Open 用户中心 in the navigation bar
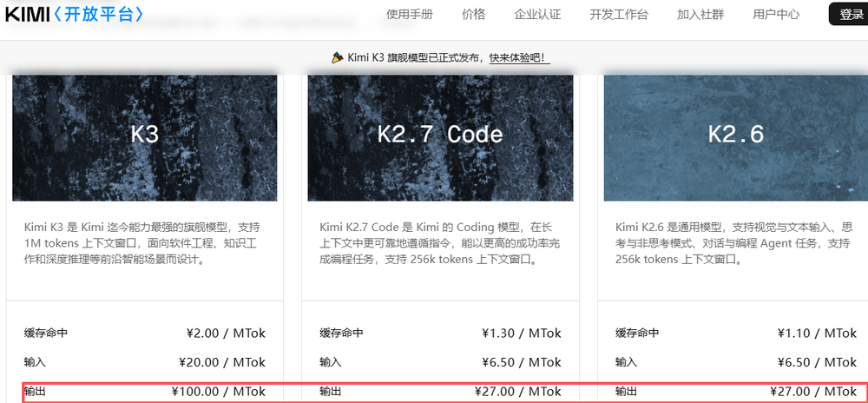This screenshot has width=868, height=403. [x=776, y=15]
